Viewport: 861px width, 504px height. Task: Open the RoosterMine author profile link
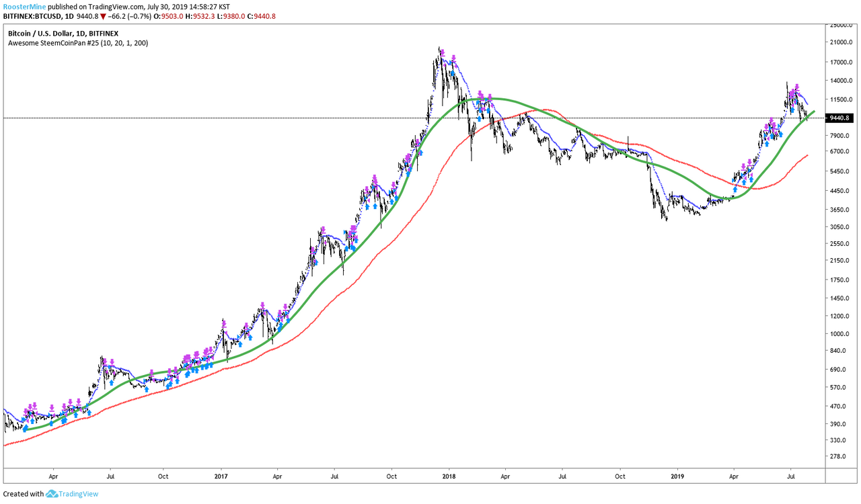click(24, 5)
